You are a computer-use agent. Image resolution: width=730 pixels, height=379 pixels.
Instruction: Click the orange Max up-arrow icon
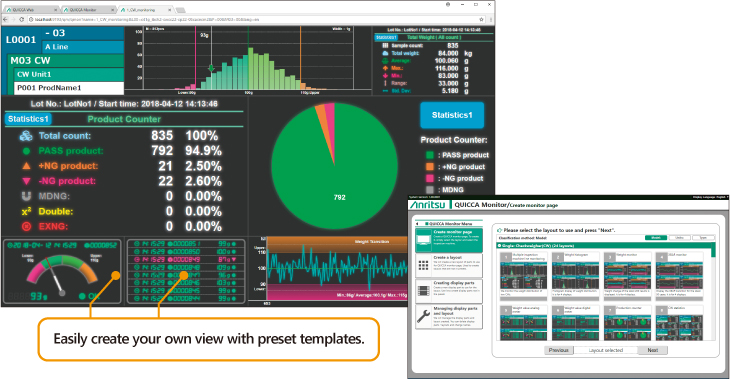point(385,68)
